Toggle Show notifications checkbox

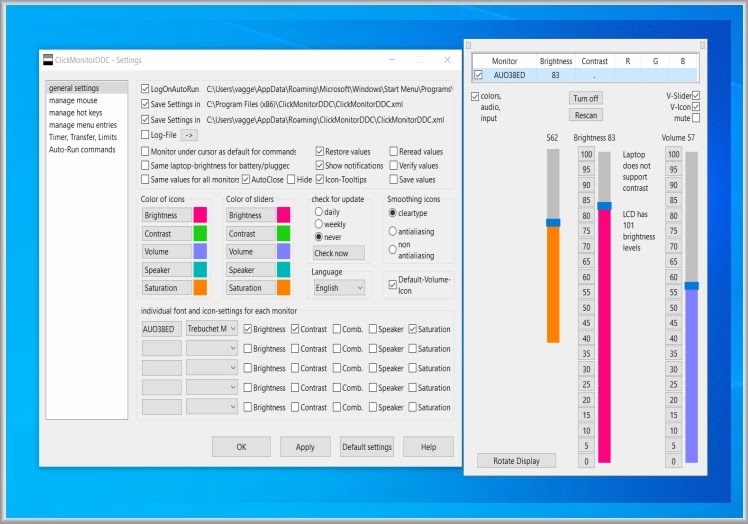click(x=320, y=165)
